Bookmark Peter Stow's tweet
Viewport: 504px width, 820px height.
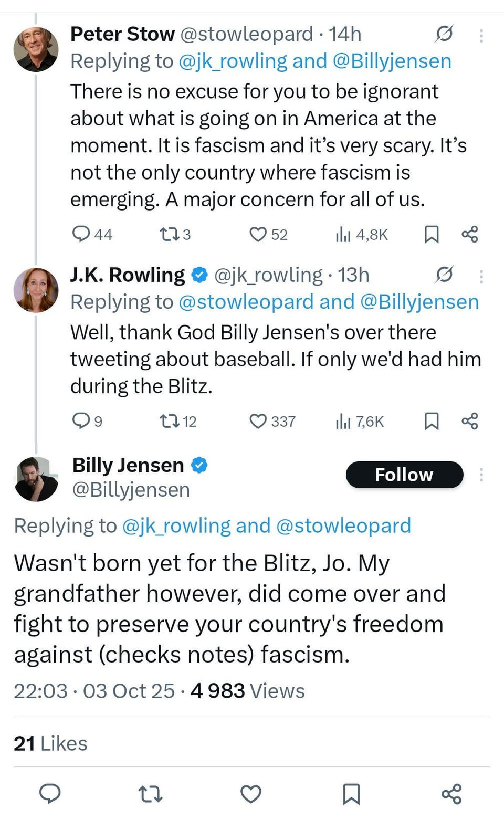click(431, 234)
